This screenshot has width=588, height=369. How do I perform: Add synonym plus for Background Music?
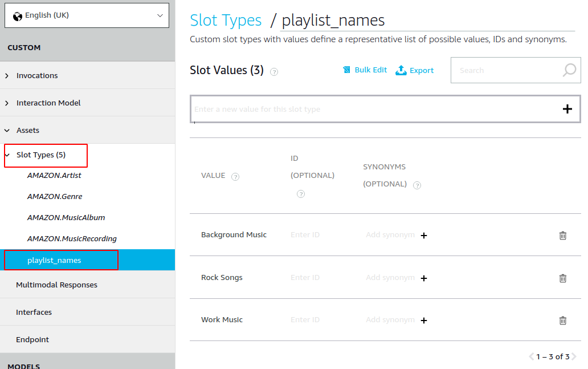click(x=423, y=236)
